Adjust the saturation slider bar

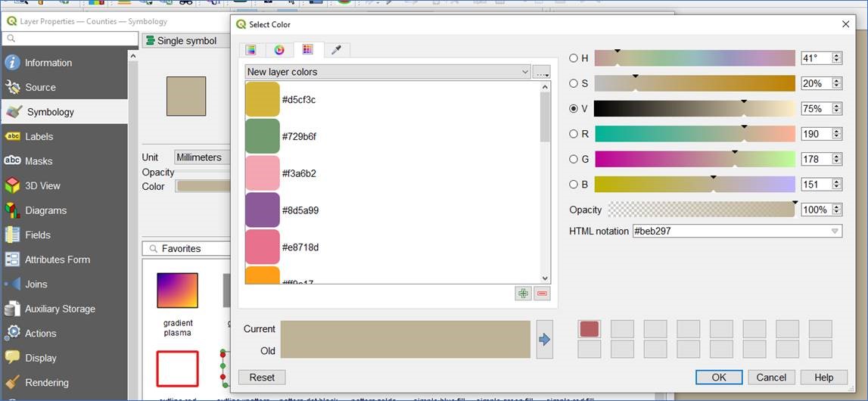pos(695,83)
